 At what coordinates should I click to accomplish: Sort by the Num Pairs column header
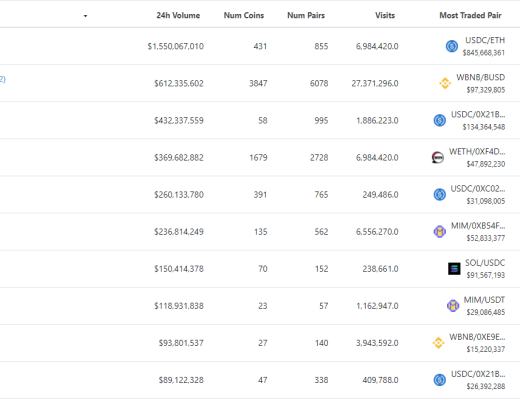coord(306,15)
